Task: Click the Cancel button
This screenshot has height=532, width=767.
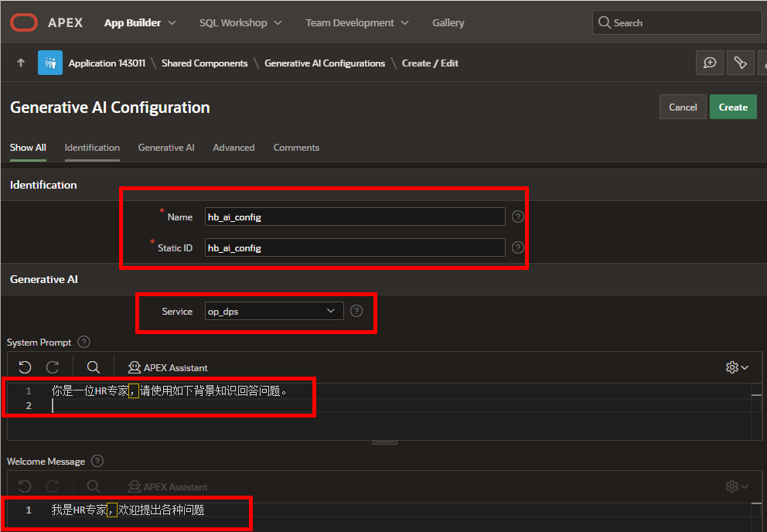Action: (683, 107)
